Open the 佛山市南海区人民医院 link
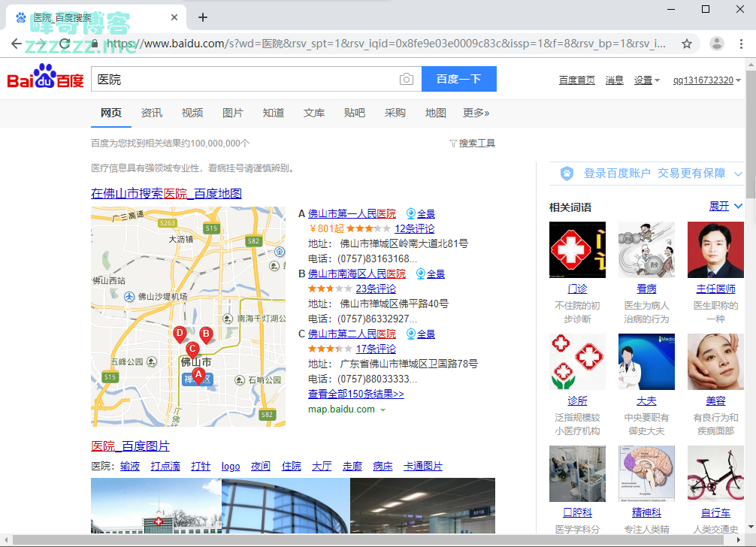The image size is (756, 547). [357, 273]
